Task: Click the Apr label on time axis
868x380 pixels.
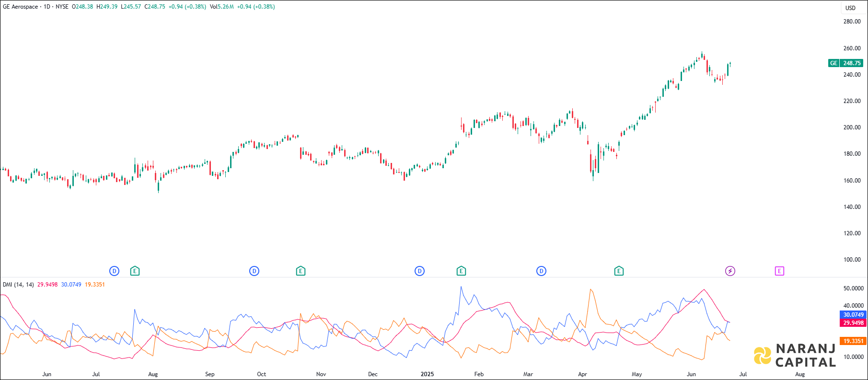Action: pyautogui.click(x=582, y=374)
